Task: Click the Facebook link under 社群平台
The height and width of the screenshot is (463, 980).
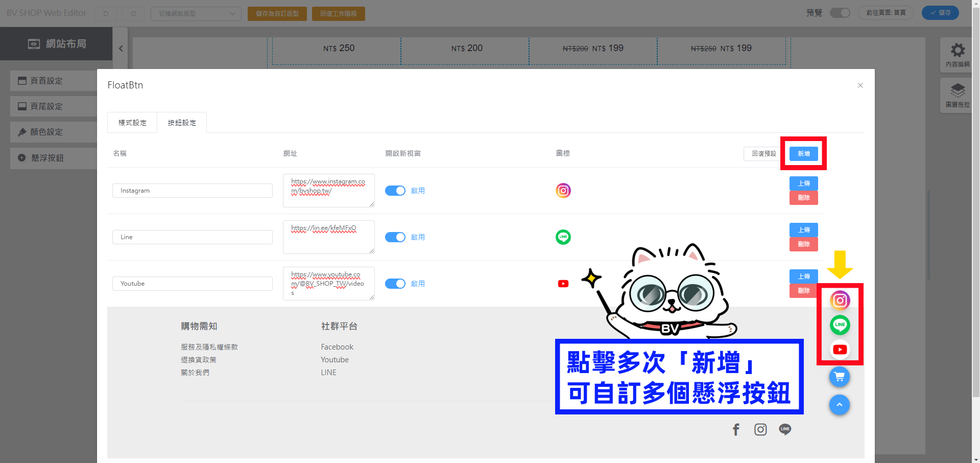Action: pyautogui.click(x=337, y=347)
